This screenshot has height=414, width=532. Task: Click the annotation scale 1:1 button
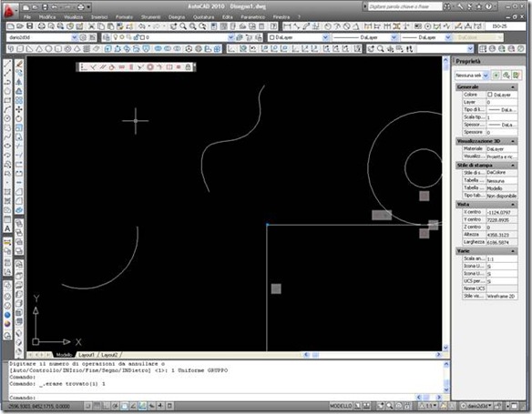[x=429, y=406]
